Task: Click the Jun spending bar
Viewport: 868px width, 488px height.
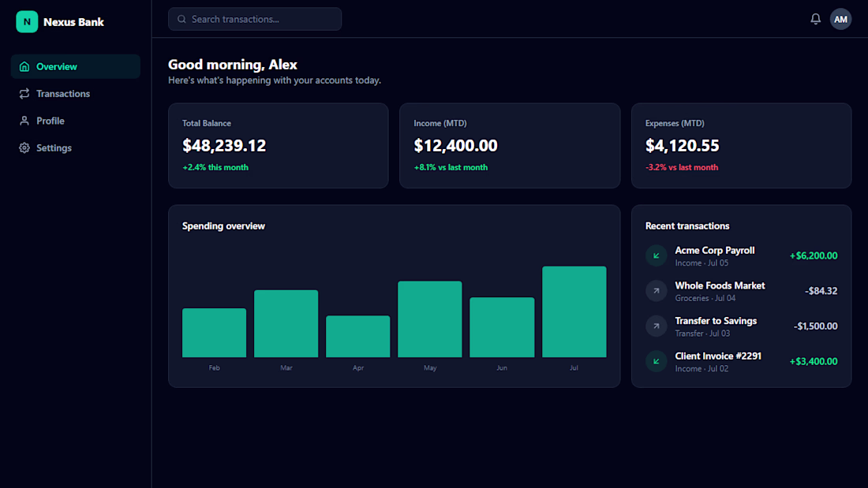Action: click(x=502, y=327)
